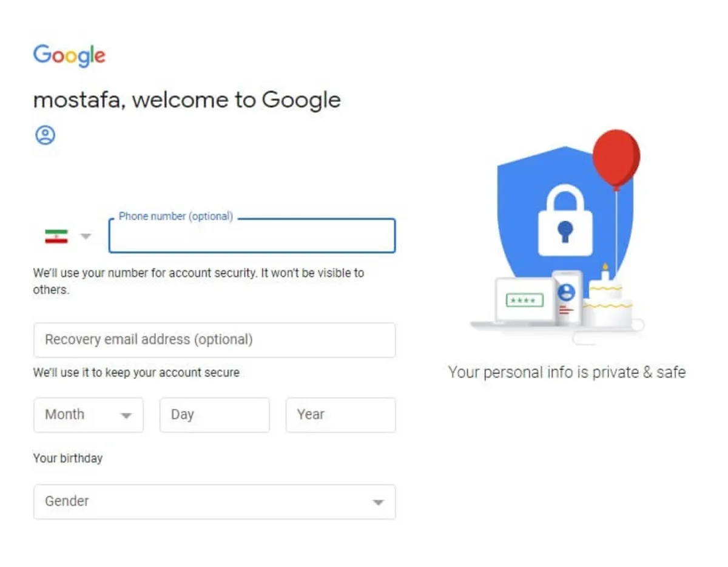Click the blue account avatar icon

pyautogui.click(x=45, y=135)
